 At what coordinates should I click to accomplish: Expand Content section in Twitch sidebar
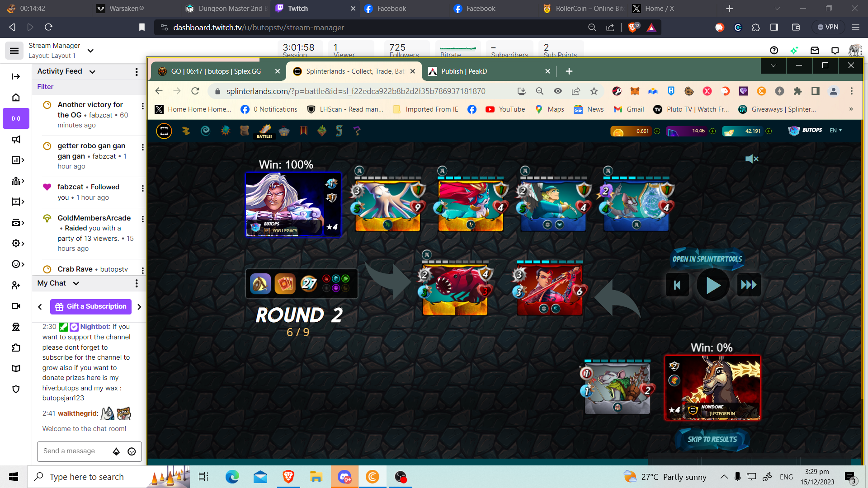pyautogui.click(x=17, y=202)
